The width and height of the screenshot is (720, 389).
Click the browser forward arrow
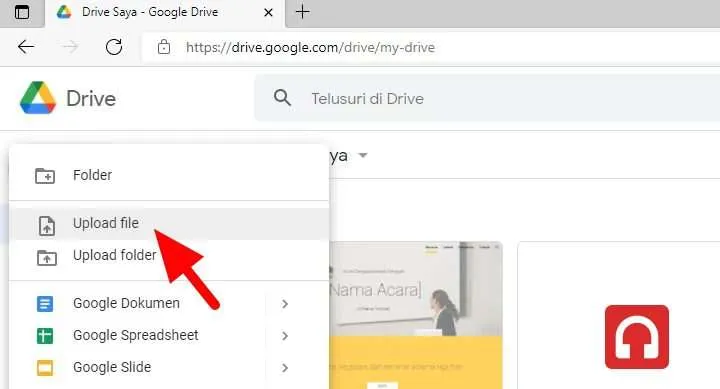pyautogui.click(x=70, y=47)
